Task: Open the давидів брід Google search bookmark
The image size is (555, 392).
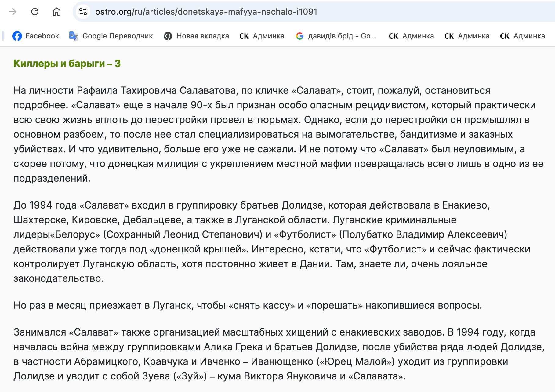Action: point(336,36)
